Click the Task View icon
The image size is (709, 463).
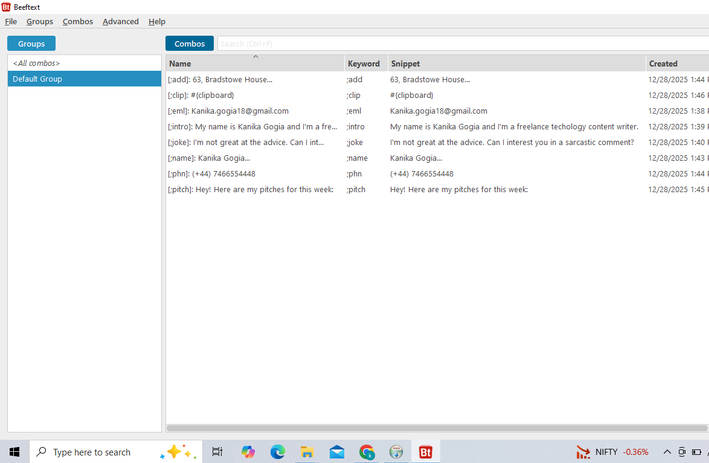point(217,452)
